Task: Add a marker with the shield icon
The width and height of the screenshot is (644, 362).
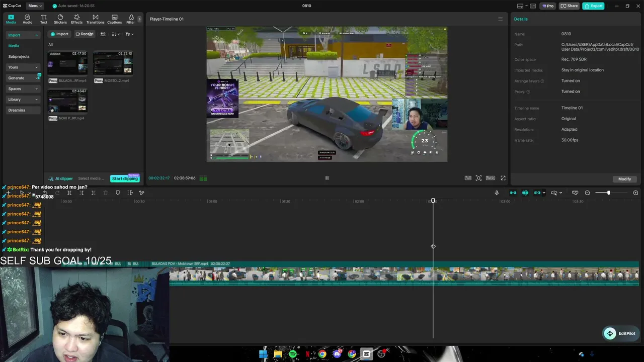Action: [118, 193]
